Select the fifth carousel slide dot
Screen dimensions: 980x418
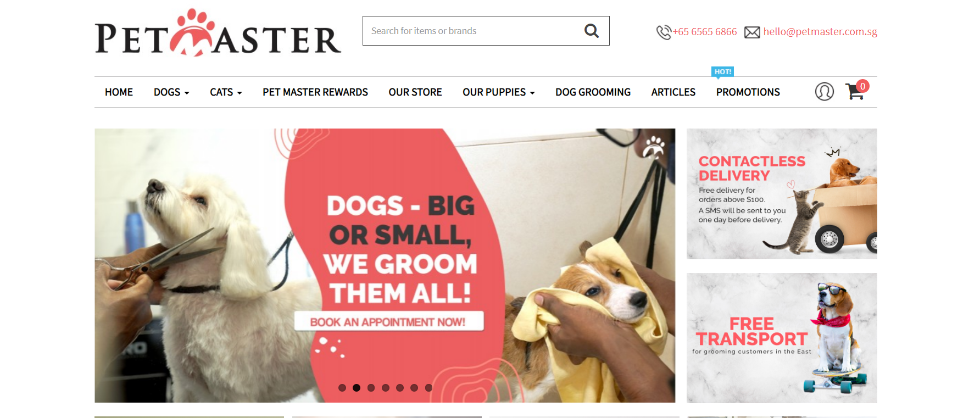[x=400, y=388]
